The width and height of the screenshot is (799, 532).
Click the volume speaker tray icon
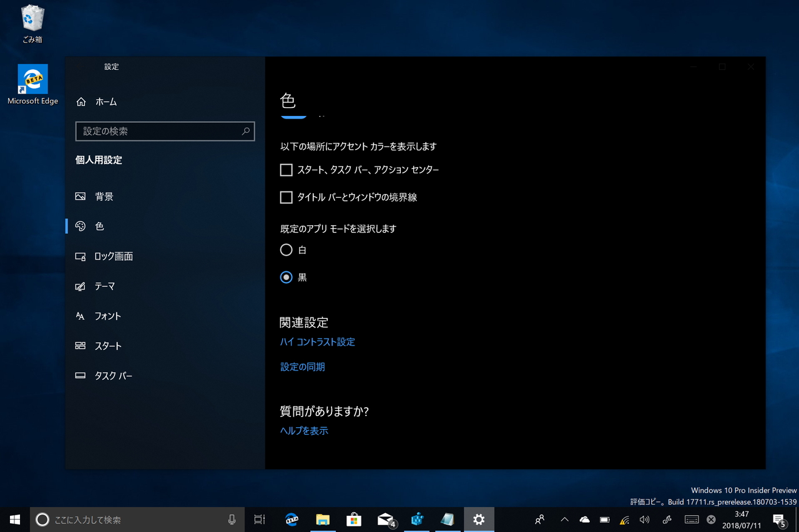coord(644,520)
